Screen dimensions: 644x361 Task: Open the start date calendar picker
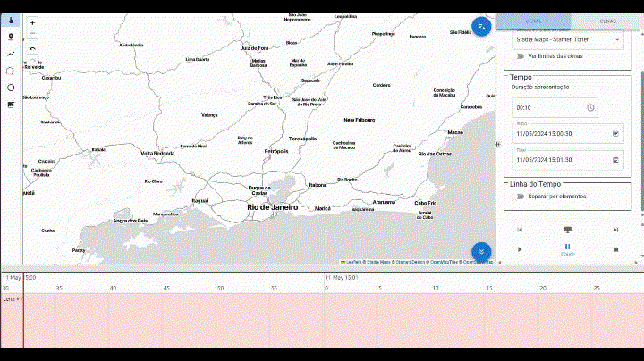coord(615,134)
